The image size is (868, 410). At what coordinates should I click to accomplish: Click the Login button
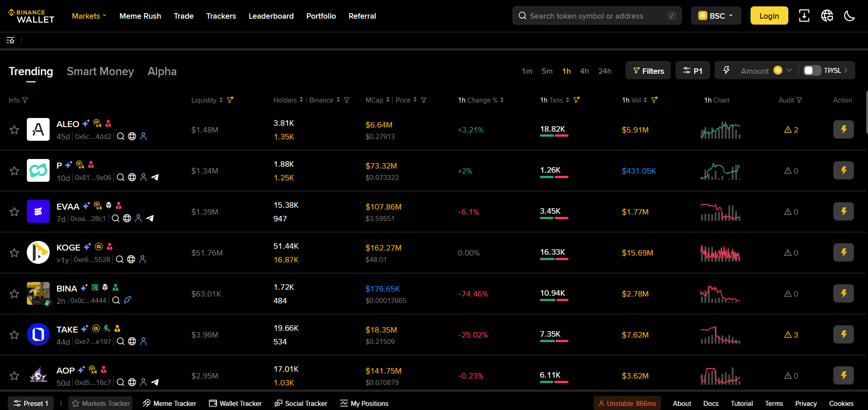click(769, 15)
